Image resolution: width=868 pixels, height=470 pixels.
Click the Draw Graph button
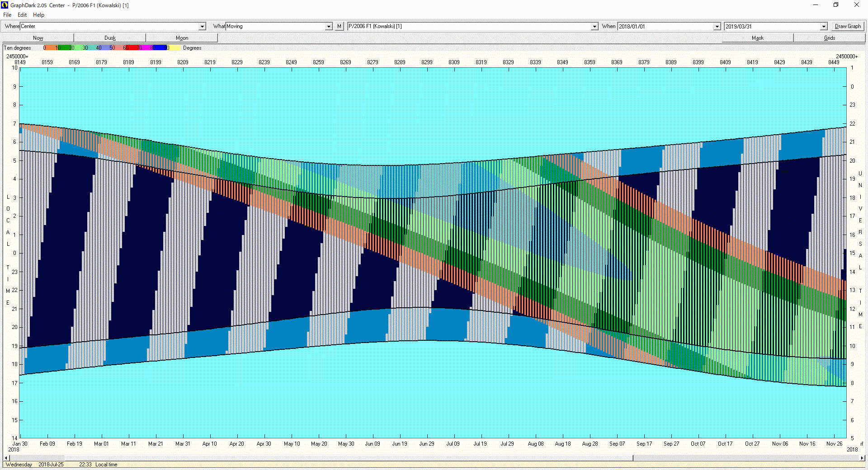click(848, 26)
